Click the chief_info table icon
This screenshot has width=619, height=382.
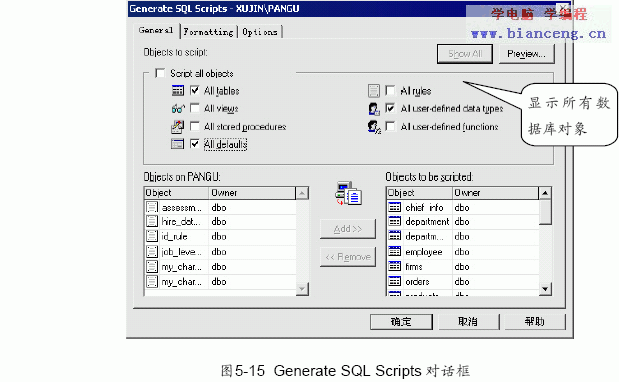(395, 207)
